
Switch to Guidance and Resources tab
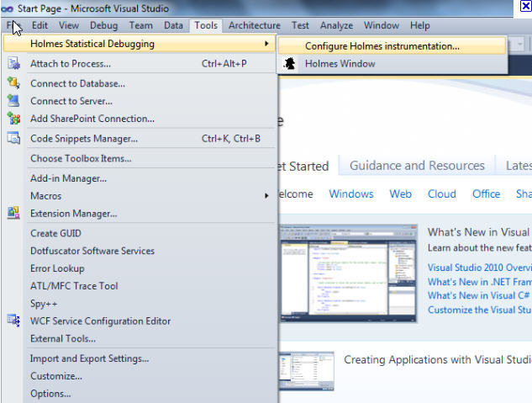tap(417, 166)
